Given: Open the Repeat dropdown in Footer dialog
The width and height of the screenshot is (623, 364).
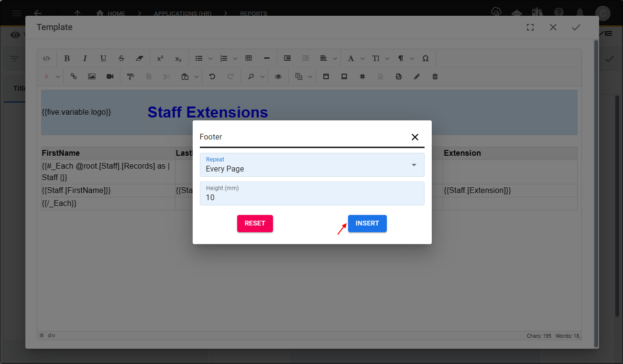Looking at the screenshot, I should (x=414, y=165).
